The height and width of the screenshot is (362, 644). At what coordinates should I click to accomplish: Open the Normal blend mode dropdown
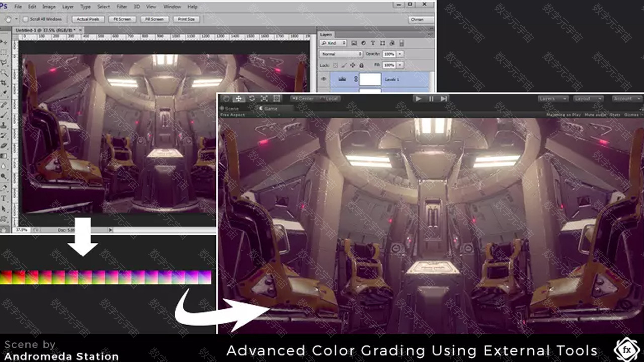pos(341,54)
